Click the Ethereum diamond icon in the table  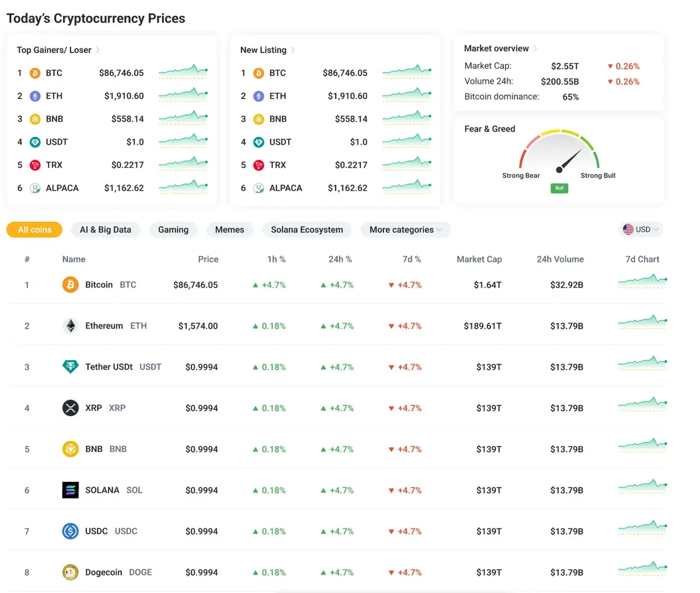pyautogui.click(x=71, y=326)
